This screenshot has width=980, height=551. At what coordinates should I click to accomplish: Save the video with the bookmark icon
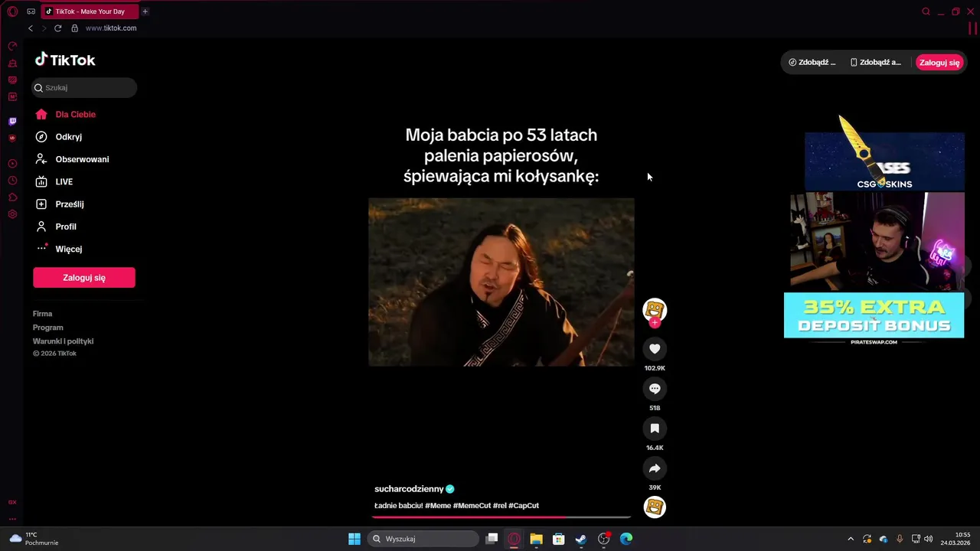655,429
